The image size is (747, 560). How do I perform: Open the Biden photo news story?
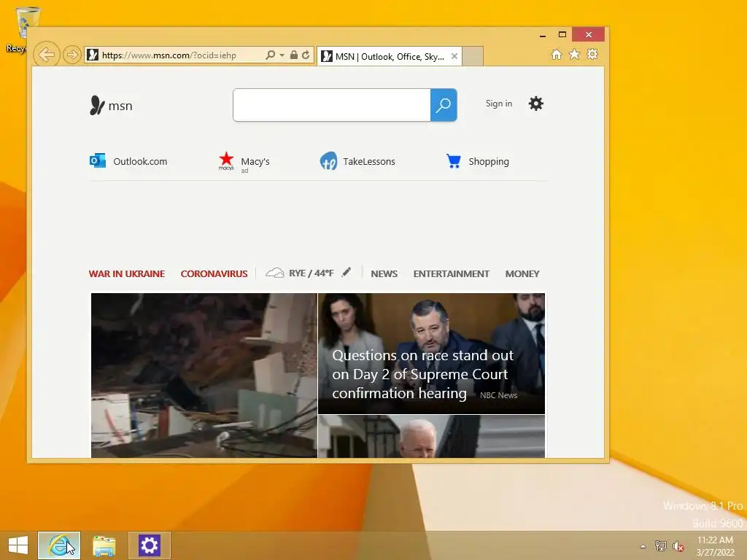point(431,436)
